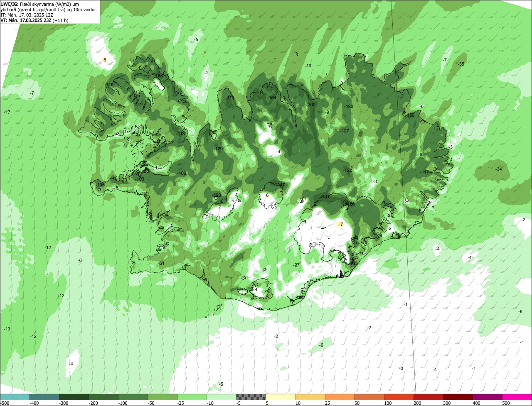Click the '-34' value over the eastern sea
This screenshot has height=406, width=532.
499,169
